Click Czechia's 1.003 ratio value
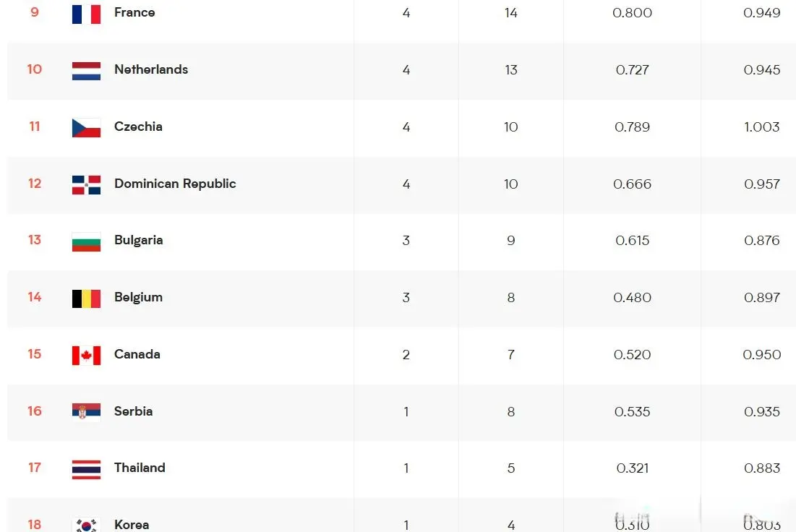 761,127
